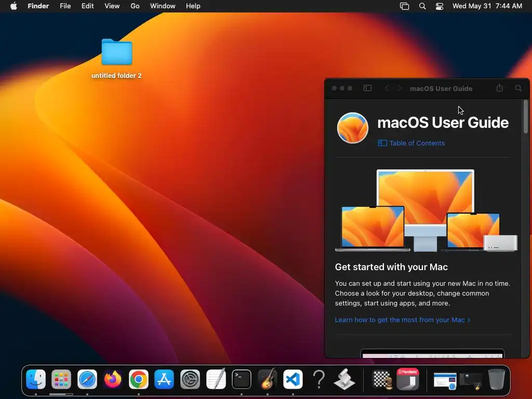
Task: Open the silver stamp-shaped app icon in Dock
Action: (344, 379)
